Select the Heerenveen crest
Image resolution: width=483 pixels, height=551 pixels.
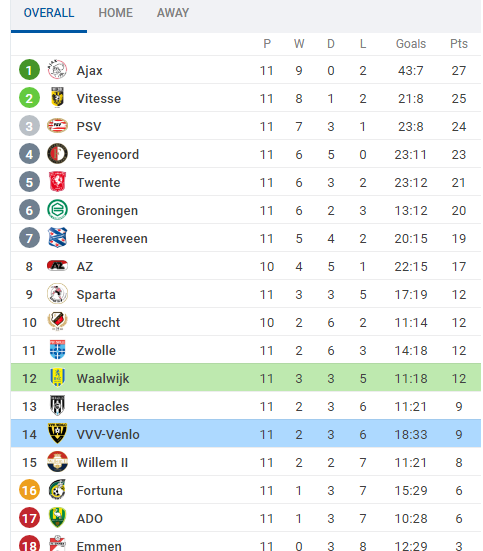pyautogui.click(x=57, y=238)
